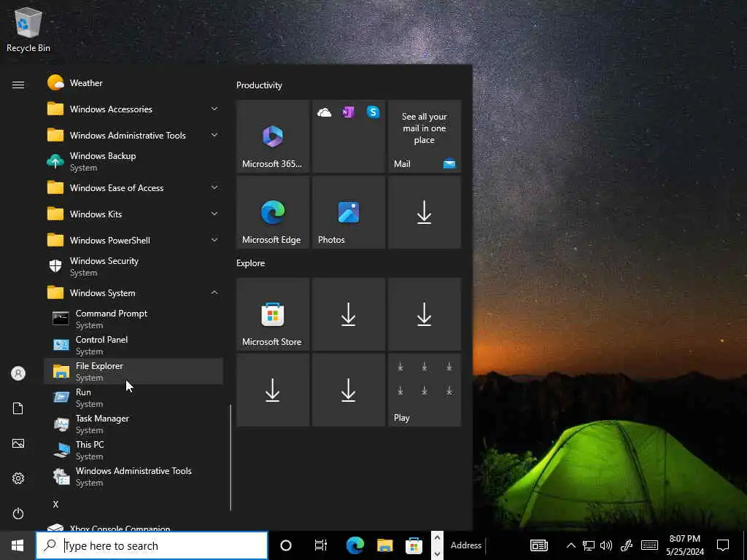747x560 pixels.
Task: Open Task Manager
Action: 133,424
